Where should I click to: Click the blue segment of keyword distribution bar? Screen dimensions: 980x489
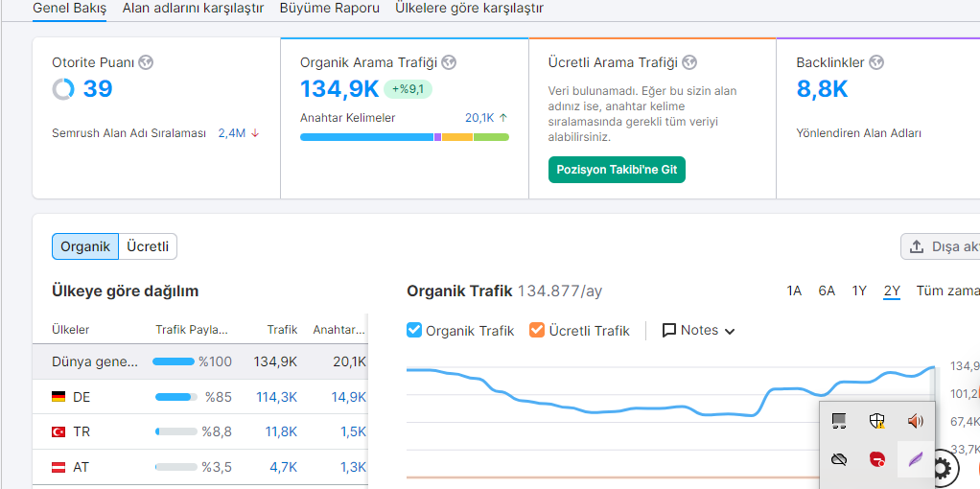click(366, 137)
